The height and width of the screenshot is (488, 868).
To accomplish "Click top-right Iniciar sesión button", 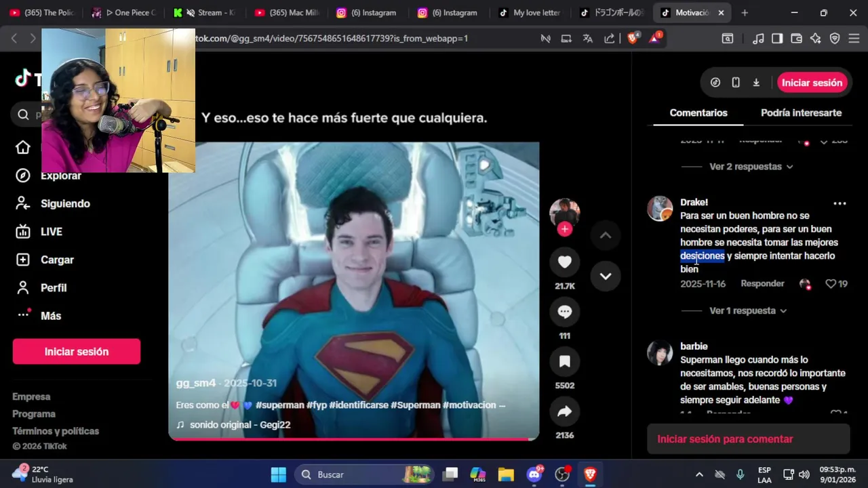I will point(812,83).
